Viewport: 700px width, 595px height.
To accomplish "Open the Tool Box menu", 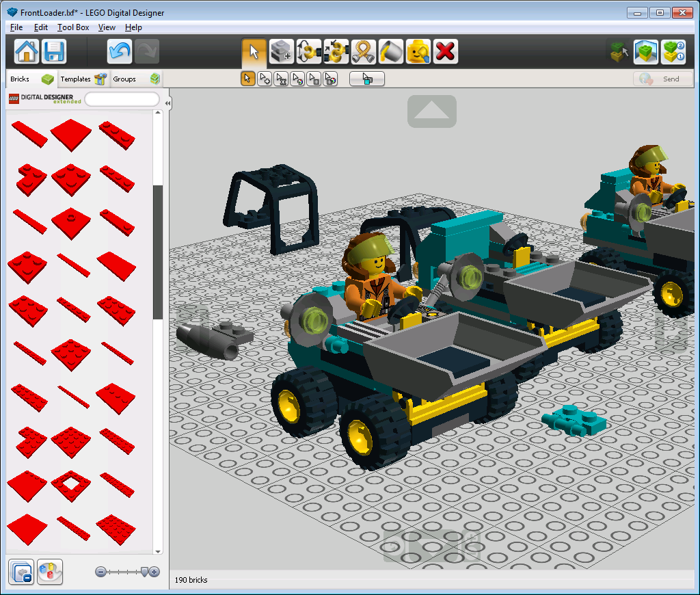I will [x=73, y=27].
